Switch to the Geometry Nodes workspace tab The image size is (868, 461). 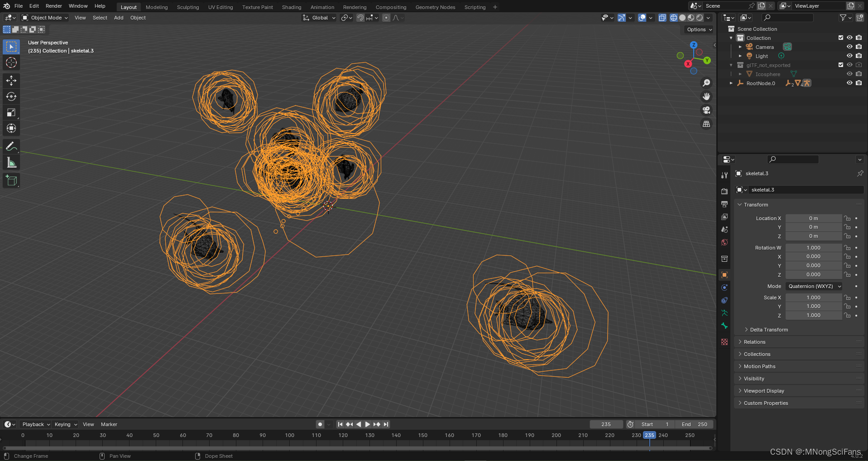click(x=435, y=7)
